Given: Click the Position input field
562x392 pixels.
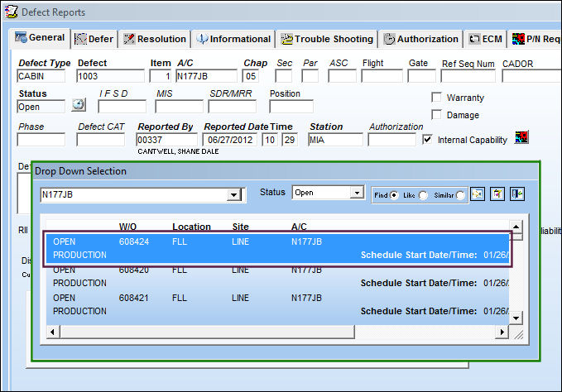Looking at the screenshot, I should [x=291, y=107].
